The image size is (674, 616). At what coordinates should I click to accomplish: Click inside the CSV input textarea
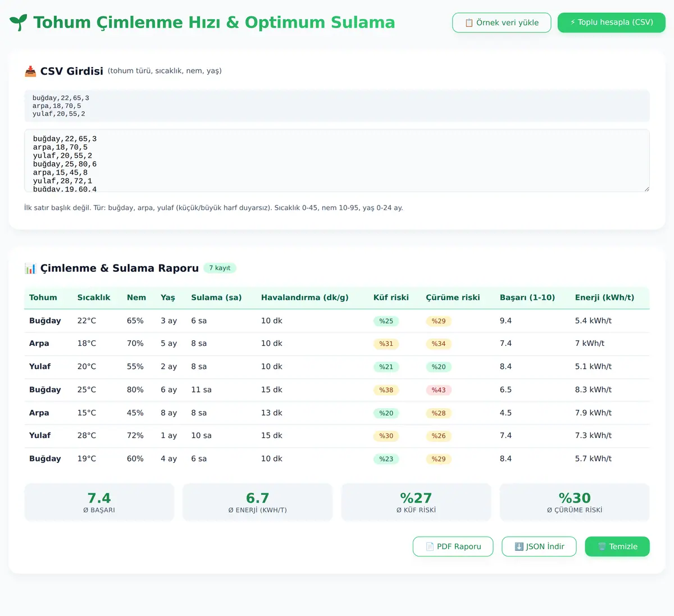click(337, 161)
